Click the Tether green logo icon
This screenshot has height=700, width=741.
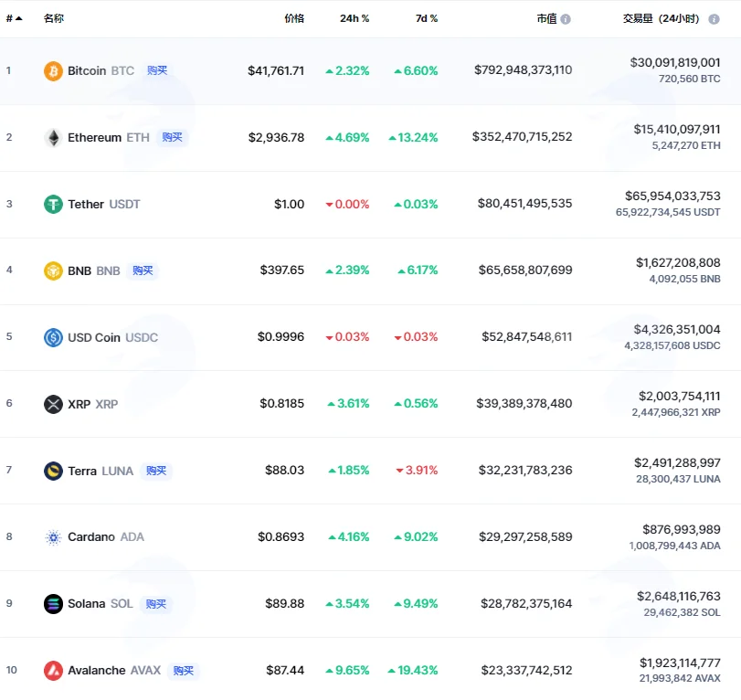pos(53,204)
